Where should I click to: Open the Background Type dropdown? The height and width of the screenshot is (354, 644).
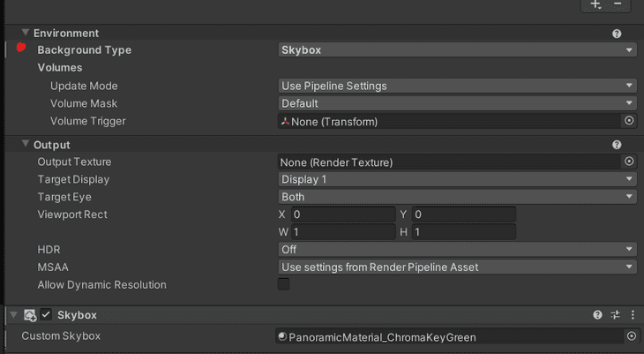click(457, 50)
